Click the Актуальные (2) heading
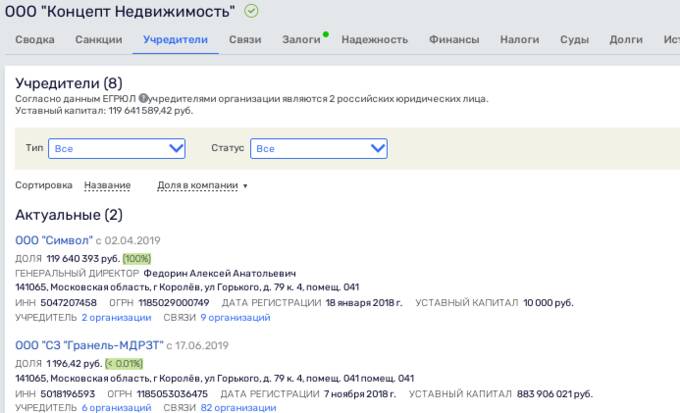 pos(69,215)
